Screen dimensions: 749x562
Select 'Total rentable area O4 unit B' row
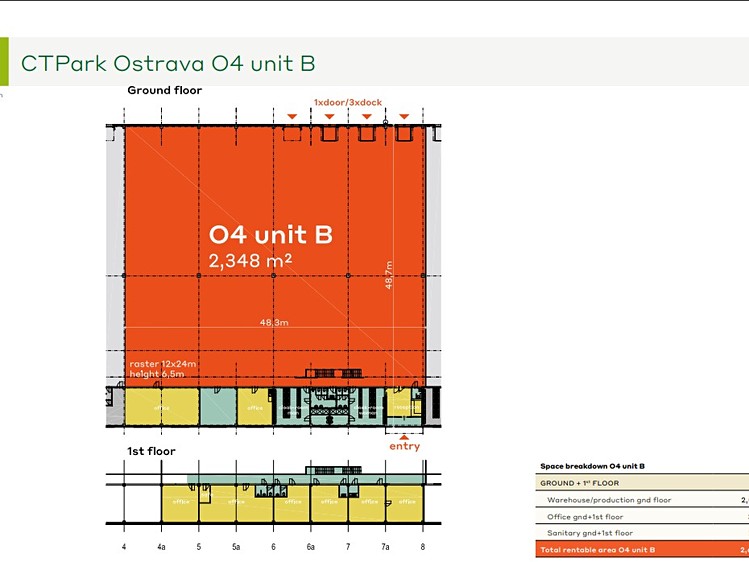pos(642,550)
